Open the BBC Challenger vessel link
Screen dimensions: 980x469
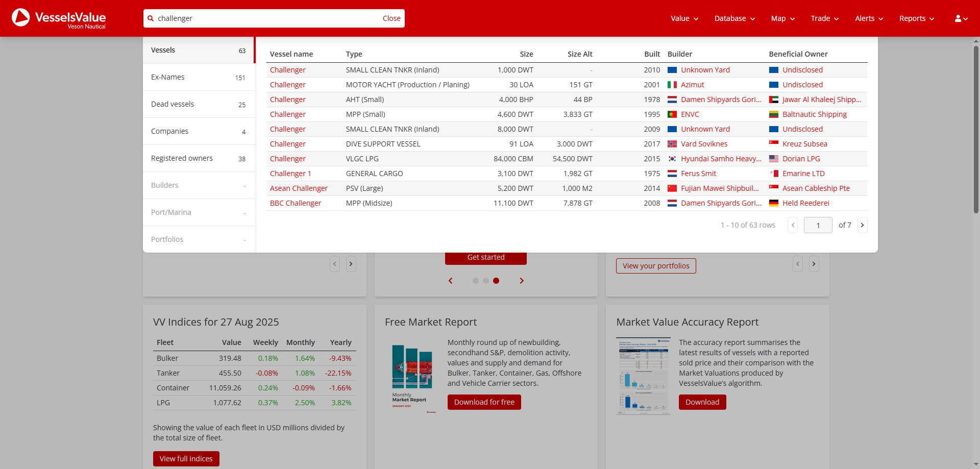[x=296, y=203]
